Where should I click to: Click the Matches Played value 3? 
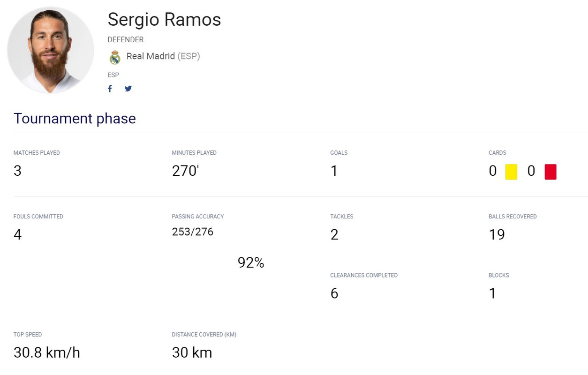(17, 171)
